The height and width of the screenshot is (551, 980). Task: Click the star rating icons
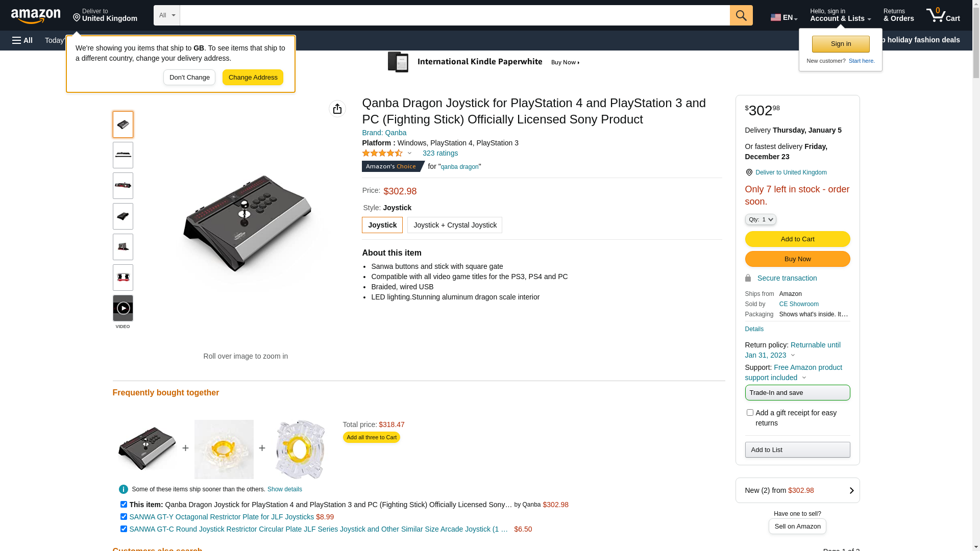[x=382, y=153]
